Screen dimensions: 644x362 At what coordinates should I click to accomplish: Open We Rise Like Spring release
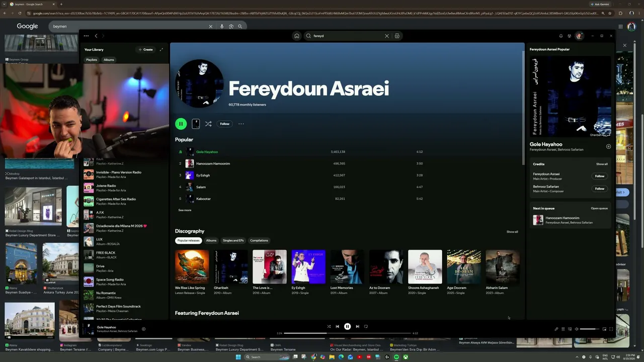[x=192, y=267]
